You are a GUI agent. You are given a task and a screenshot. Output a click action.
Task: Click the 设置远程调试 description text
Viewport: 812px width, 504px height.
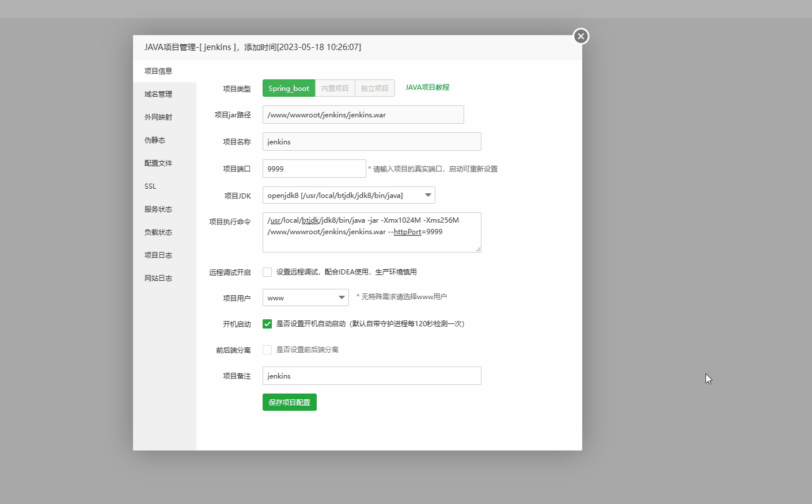point(347,272)
